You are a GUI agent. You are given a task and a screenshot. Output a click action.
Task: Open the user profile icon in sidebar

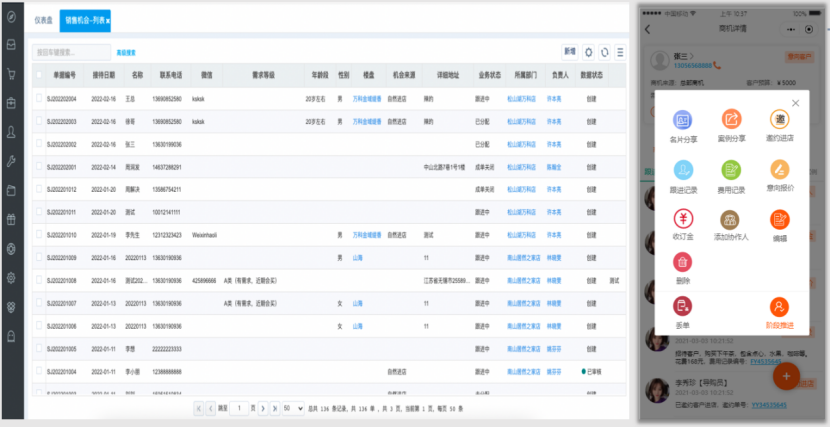pyautogui.click(x=11, y=132)
